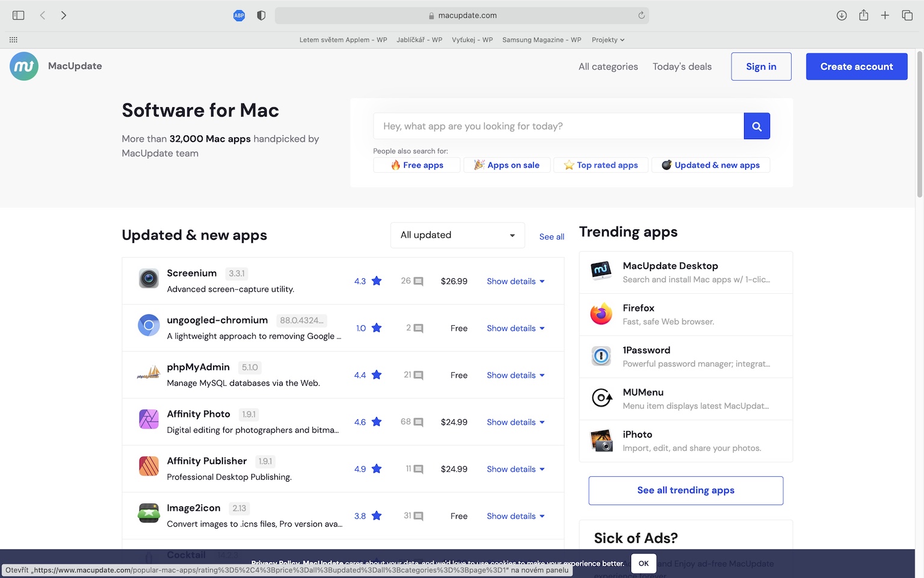This screenshot has width=924, height=578.
Task: Click the blue search magnifier button
Action: [x=757, y=126]
